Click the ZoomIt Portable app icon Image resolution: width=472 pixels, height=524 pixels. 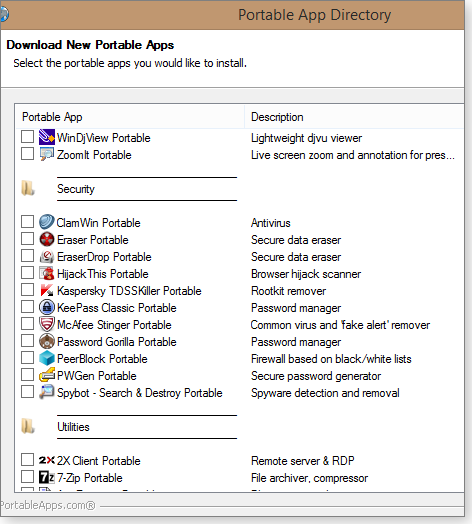pos(47,154)
